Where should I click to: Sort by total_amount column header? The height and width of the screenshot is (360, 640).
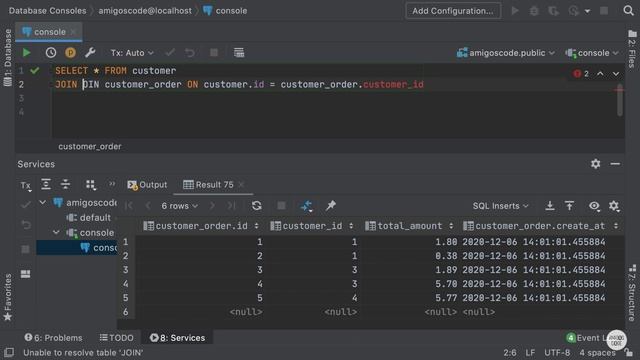(409, 226)
